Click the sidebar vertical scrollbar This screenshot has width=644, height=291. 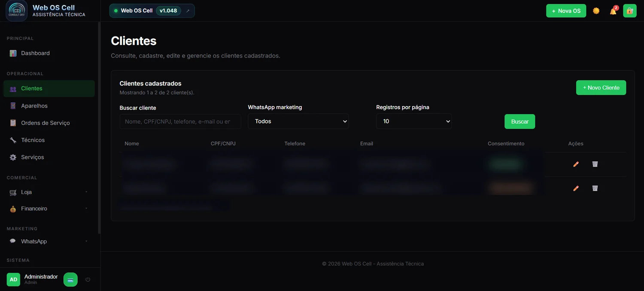click(99, 128)
